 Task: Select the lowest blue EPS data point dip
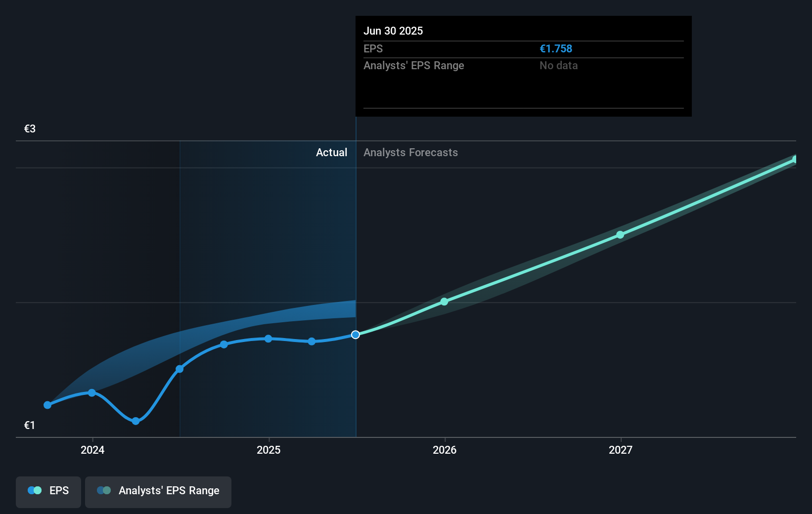135,422
